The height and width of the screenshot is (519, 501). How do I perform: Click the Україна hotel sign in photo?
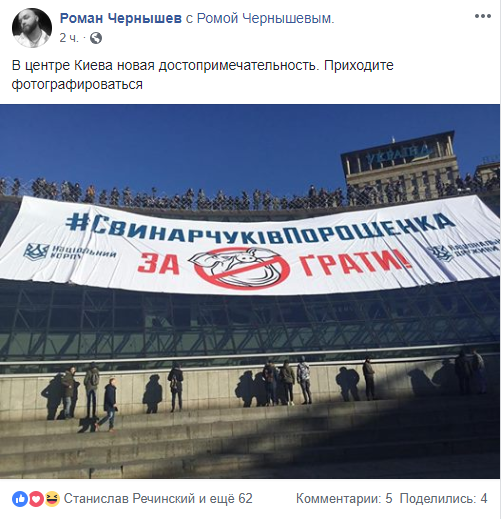(x=398, y=154)
